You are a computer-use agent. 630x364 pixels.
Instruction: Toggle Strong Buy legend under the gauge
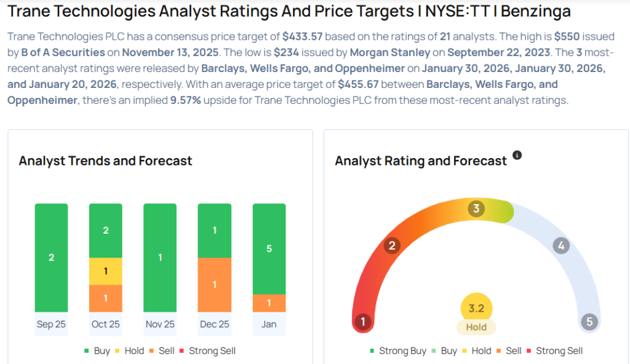397,351
